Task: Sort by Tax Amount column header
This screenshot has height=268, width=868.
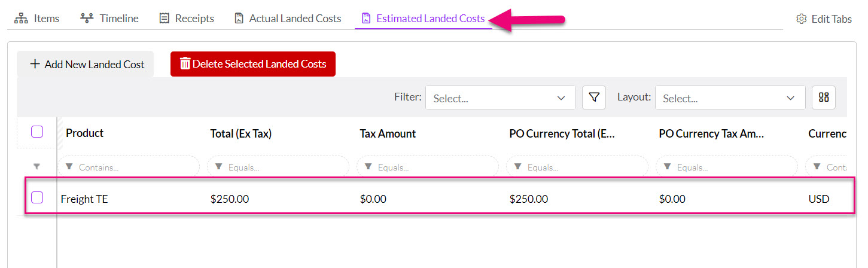Action: point(388,133)
